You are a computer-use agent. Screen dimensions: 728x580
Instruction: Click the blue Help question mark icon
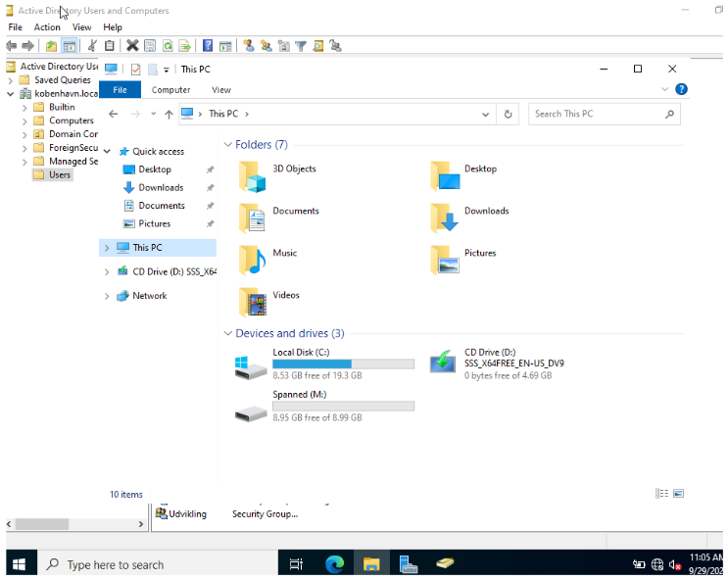click(x=208, y=45)
